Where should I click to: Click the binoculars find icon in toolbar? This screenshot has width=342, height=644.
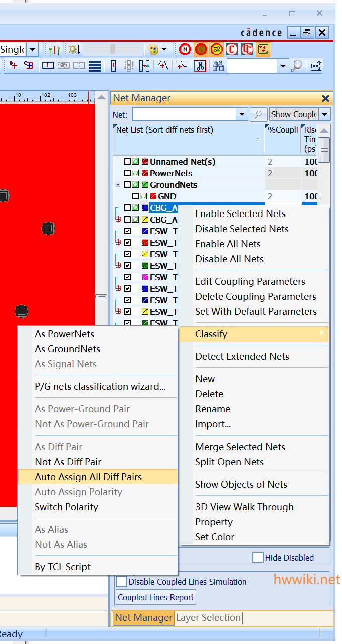tap(218, 66)
